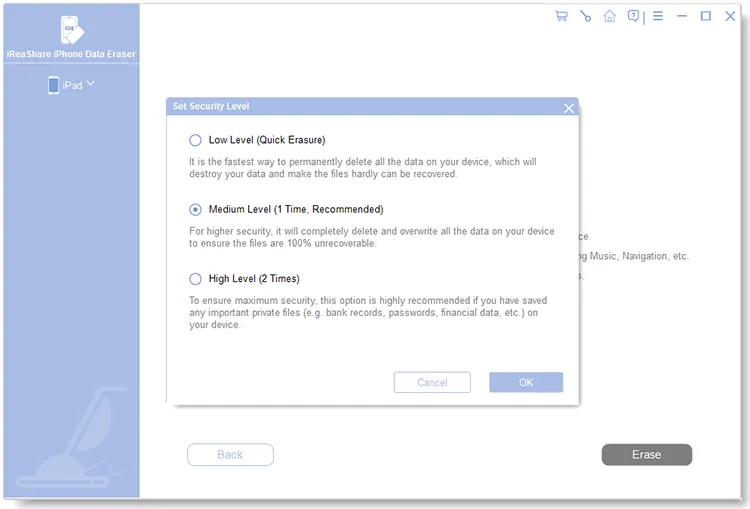Close the Set Security Level dialog

coord(569,109)
